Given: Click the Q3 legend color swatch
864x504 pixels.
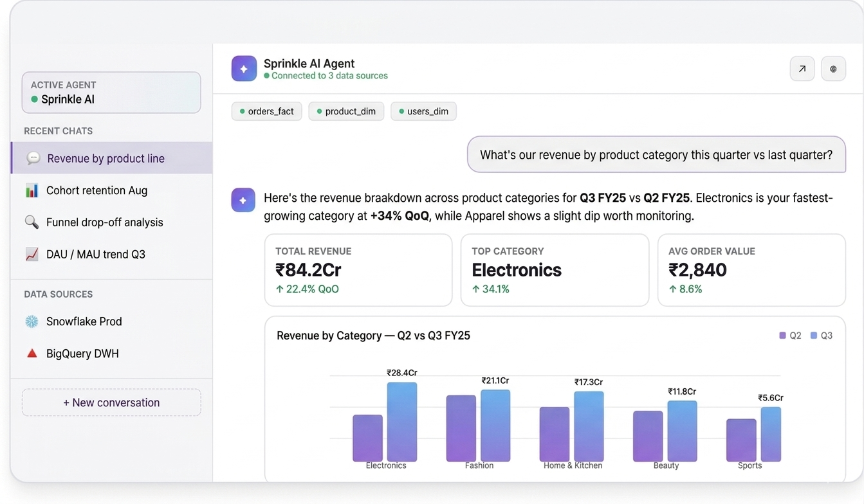Looking at the screenshot, I should pos(814,336).
